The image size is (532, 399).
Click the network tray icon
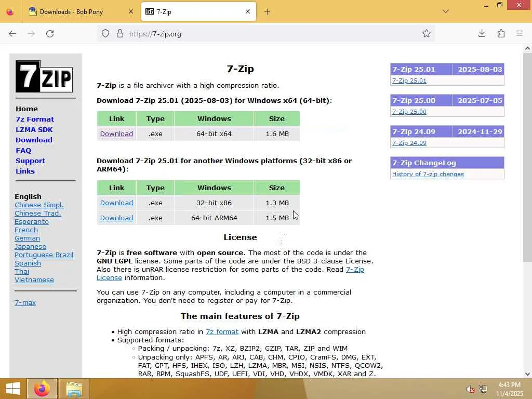tap(483, 389)
